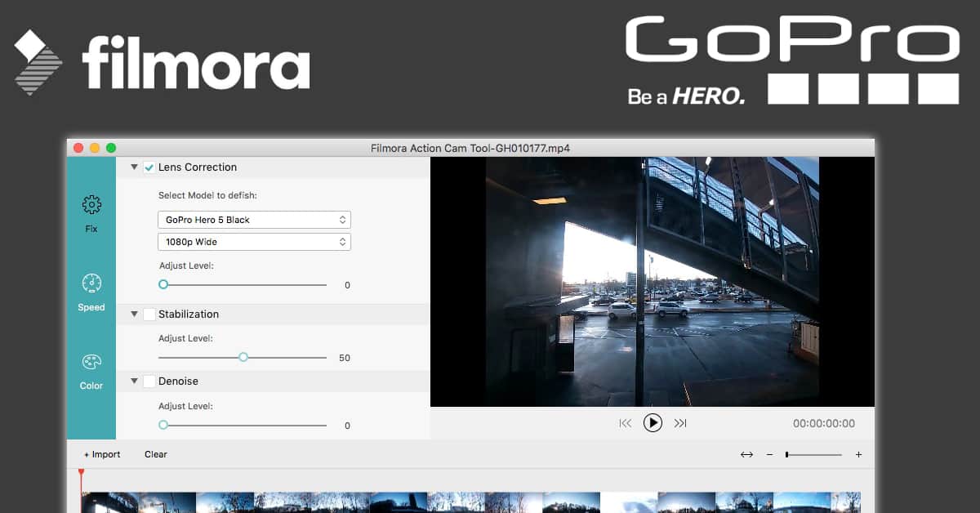980x513 pixels.
Task: Click the Lens Correction adjust level slider
Action: (x=243, y=284)
